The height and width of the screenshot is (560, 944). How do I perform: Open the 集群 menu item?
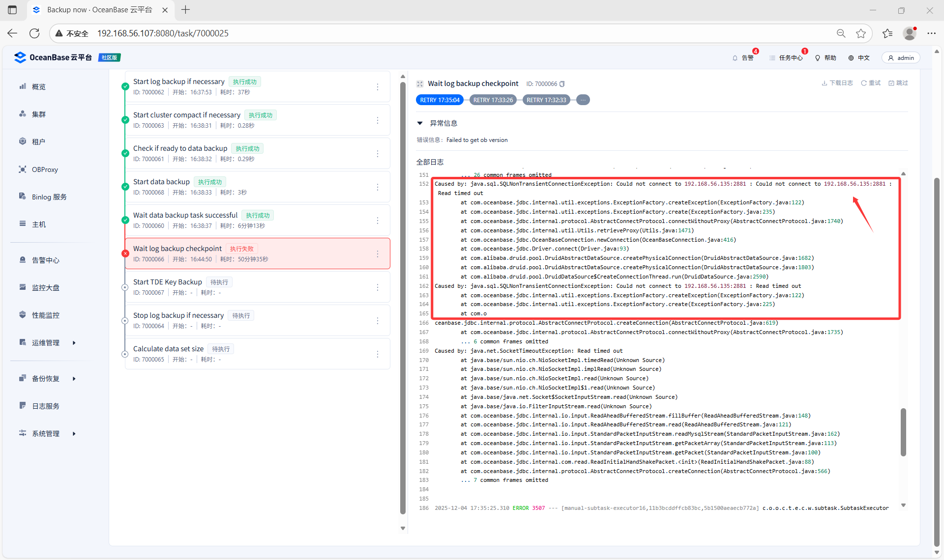coord(38,114)
